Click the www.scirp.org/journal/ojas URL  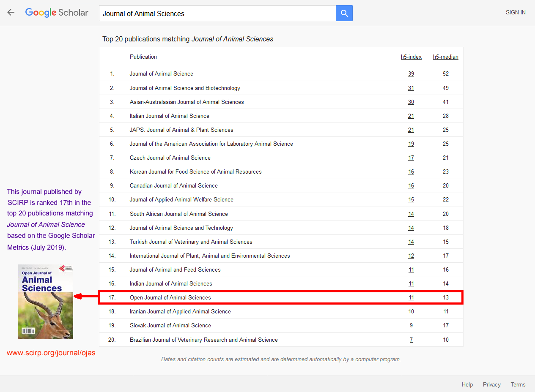(x=51, y=353)
